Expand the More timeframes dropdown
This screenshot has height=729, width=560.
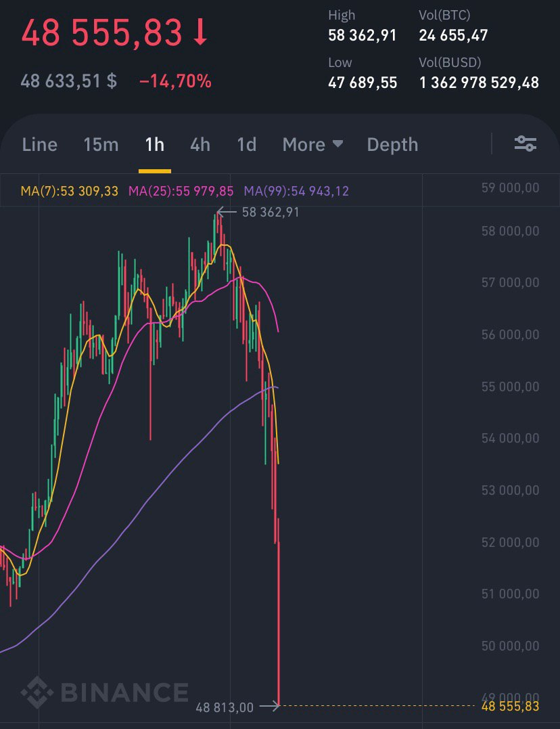[x=312, y=145]
